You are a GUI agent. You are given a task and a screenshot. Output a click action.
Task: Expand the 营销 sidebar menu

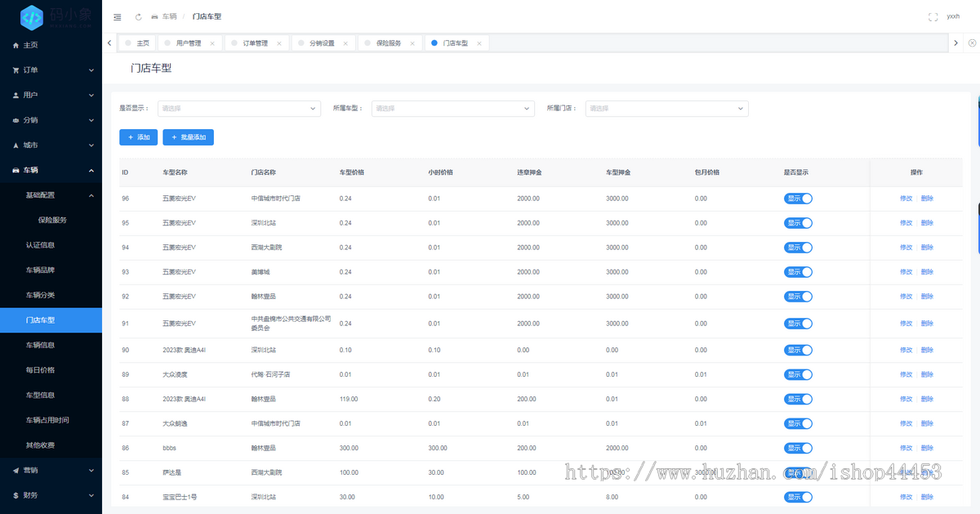51,471
